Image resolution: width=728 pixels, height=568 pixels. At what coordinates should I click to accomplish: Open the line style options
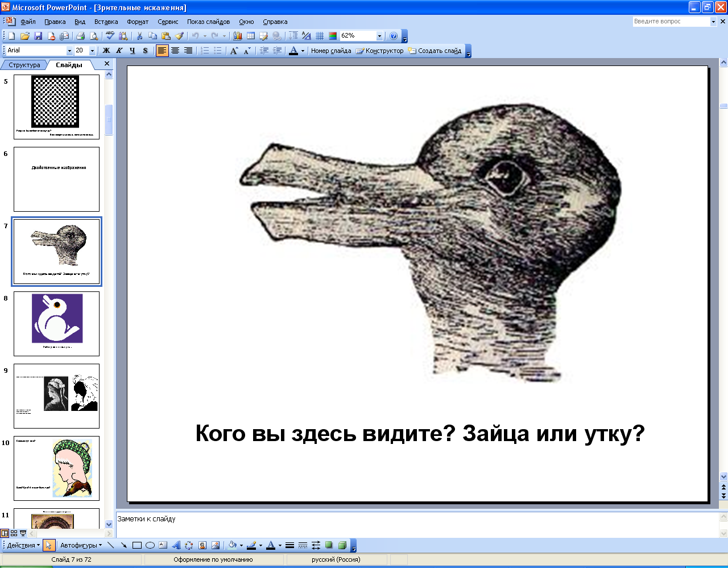pos(289,545)
